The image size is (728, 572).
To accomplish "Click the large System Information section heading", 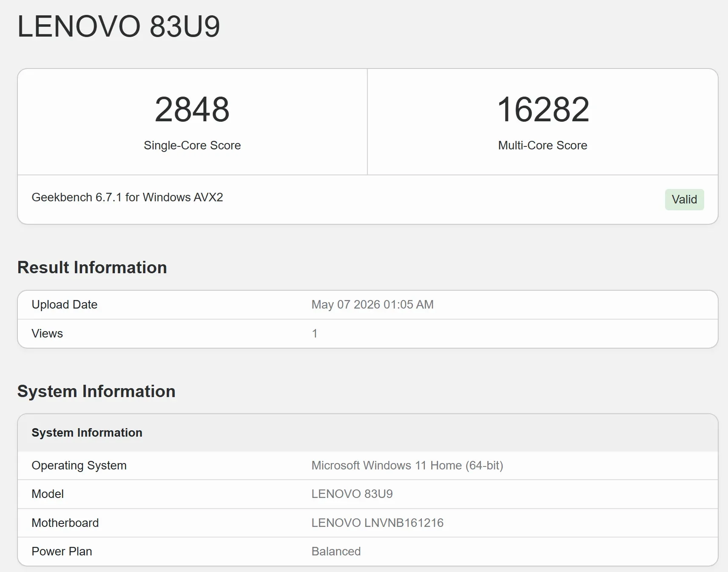I will 96,392.
